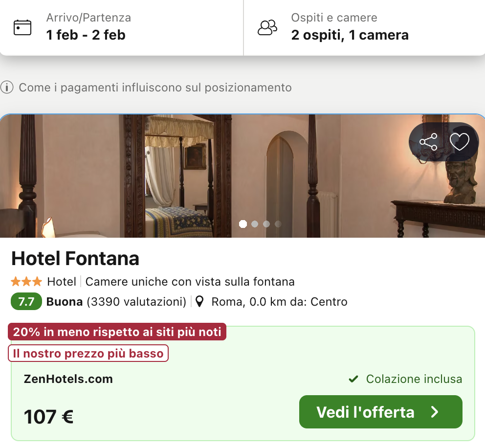Screen dimensions: 485x448
Task: Save Hotel Fontana to favorites
Action: pos(459,142)
